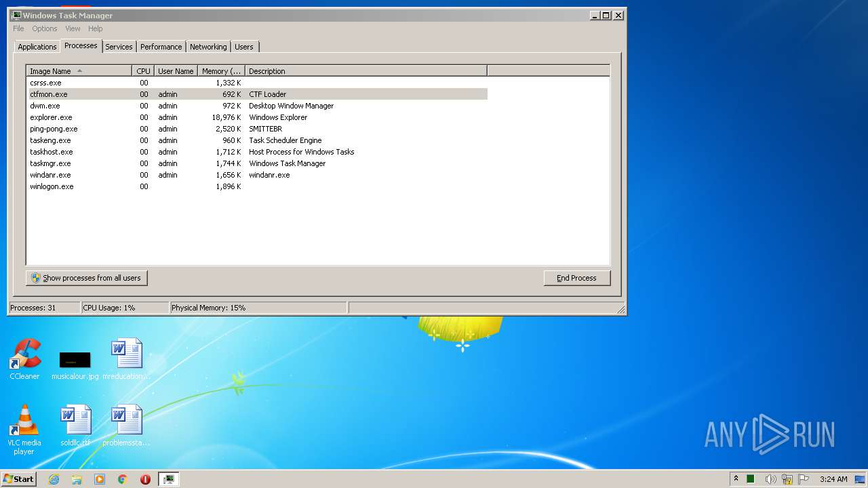Open volume speaker tray icon
Image resolution: width=868 pixels, height=488 pixels.
[770, 479]
